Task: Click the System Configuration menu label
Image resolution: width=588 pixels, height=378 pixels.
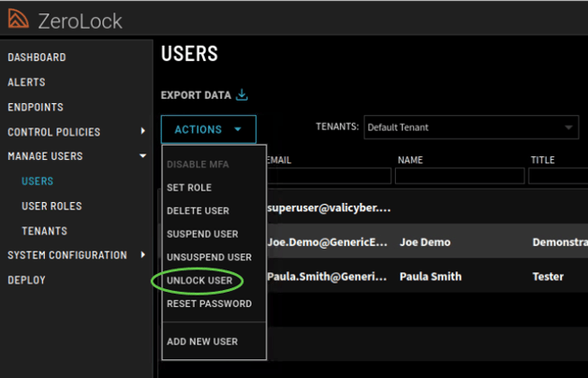Action: [x=67, y=255]
